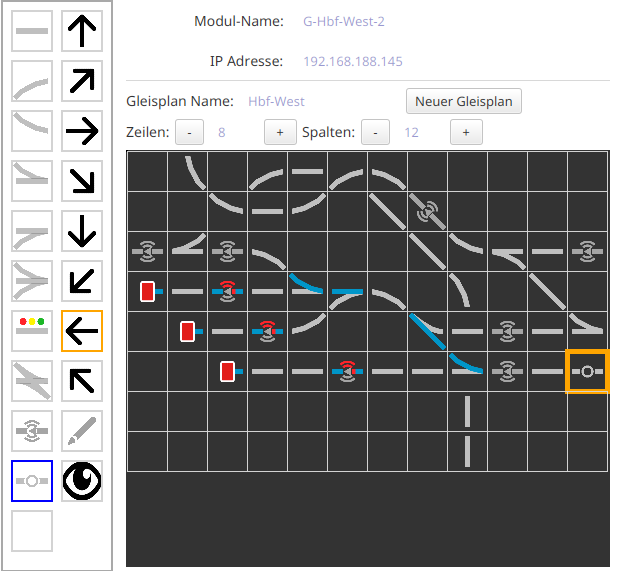Screen dimensions: 618x571
Task: Increase Spalten column count with plus
Action: pos(465,132)
